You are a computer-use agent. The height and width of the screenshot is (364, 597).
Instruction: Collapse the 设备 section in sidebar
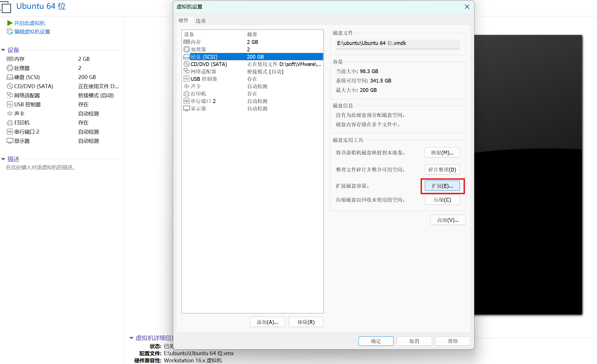(x=3, y=50)
